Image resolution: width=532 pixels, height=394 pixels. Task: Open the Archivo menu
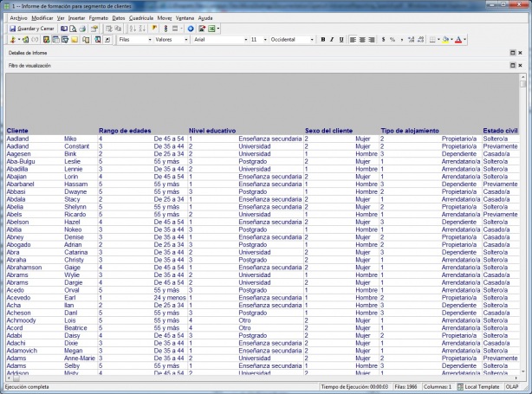18,17
